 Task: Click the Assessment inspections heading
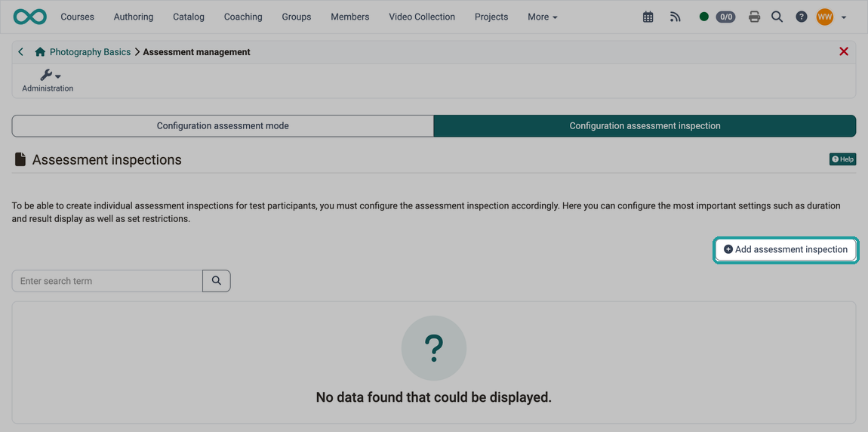(x=107, y=159)
